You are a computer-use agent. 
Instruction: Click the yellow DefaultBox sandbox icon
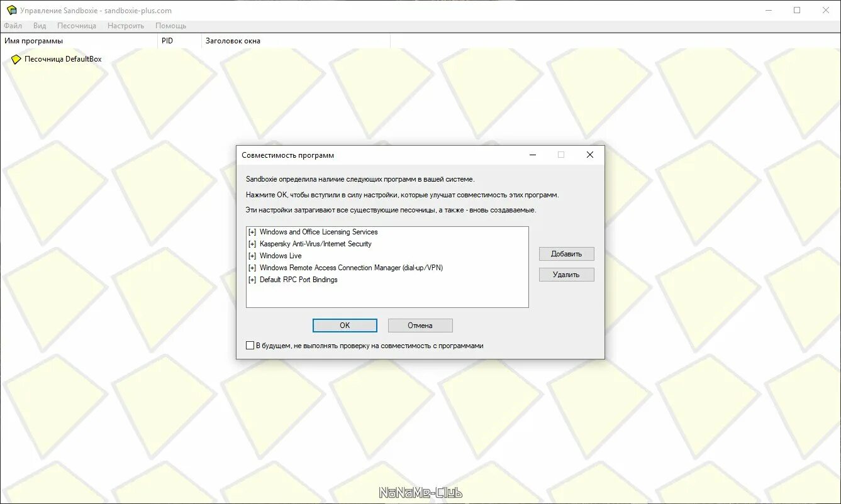coord(16,59)
